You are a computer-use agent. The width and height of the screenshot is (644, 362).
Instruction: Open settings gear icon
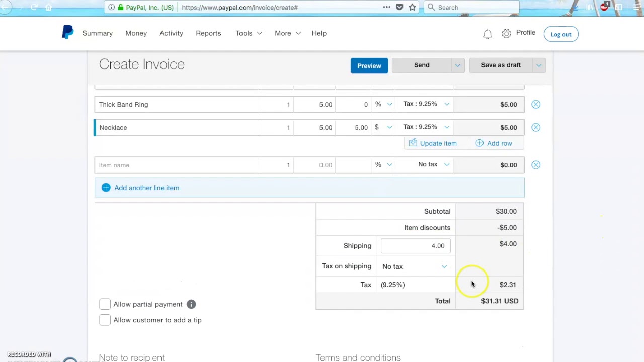[x=506, y=34]
